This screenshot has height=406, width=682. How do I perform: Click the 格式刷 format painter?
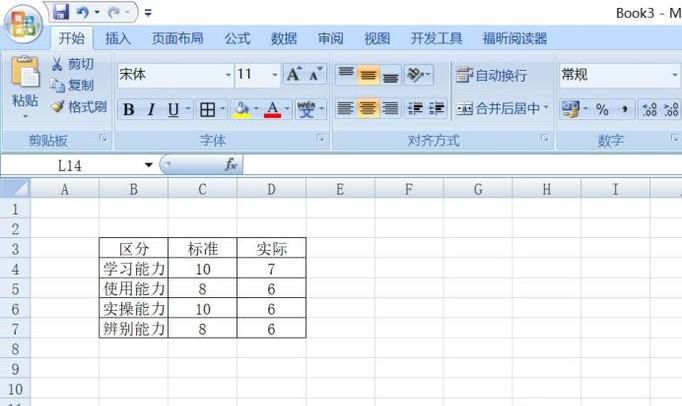point(79,107)
